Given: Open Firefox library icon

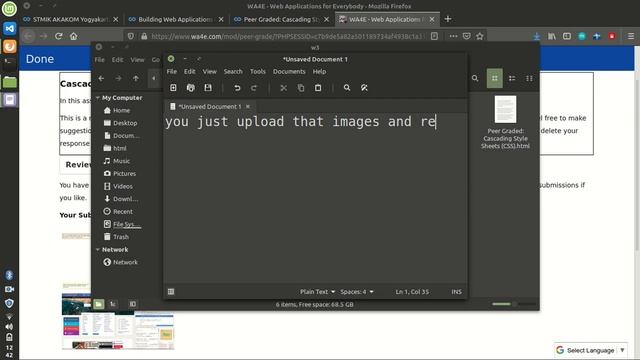Looking at the screenshot, I should [552, 36].
